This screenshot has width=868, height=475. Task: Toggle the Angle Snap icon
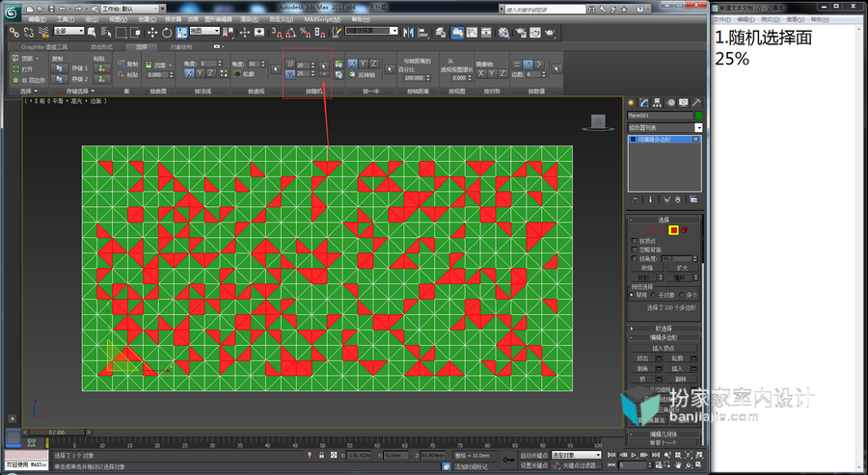tap(291, 32)
